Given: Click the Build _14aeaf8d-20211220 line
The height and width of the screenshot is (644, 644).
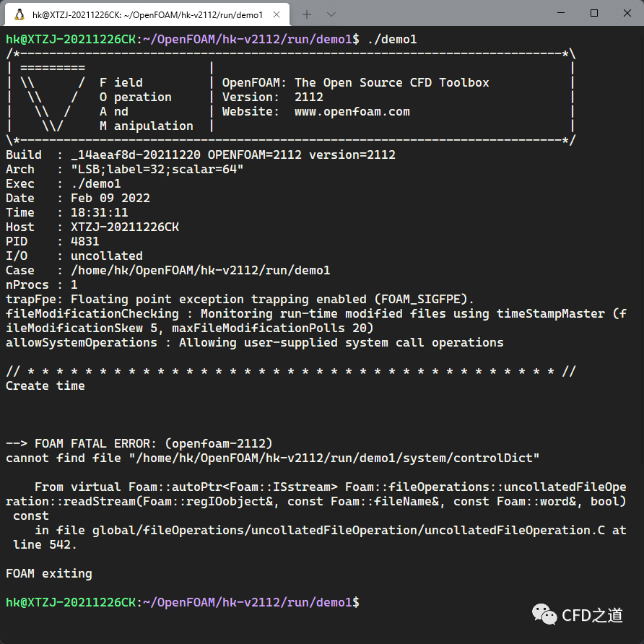Looking at the screenshot, I should point(201,155).
